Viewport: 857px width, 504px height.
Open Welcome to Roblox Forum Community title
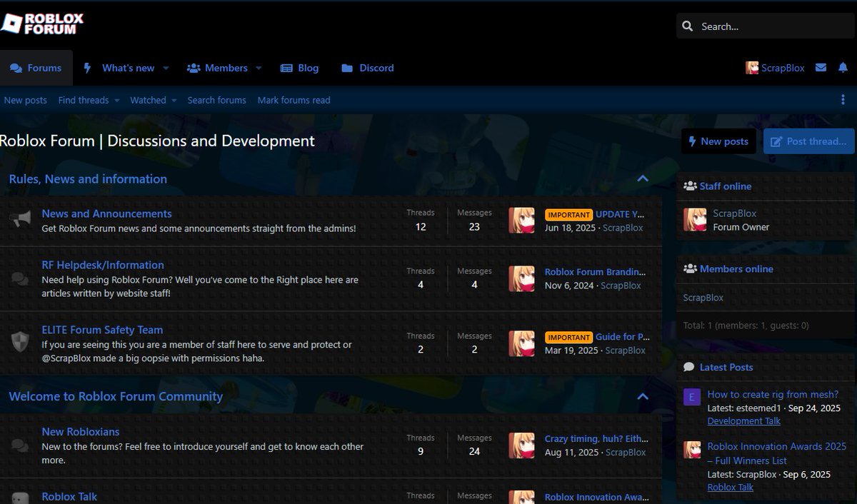116,396
